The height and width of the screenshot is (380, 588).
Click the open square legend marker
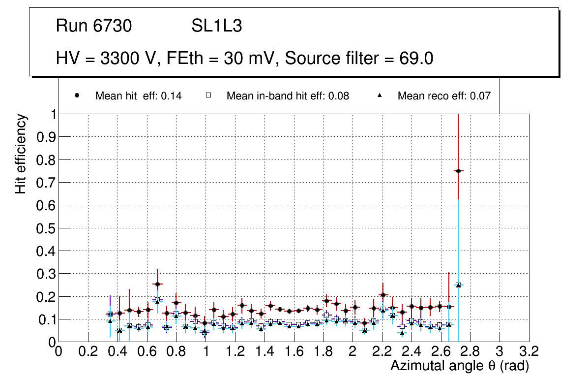tap(208, 96)
